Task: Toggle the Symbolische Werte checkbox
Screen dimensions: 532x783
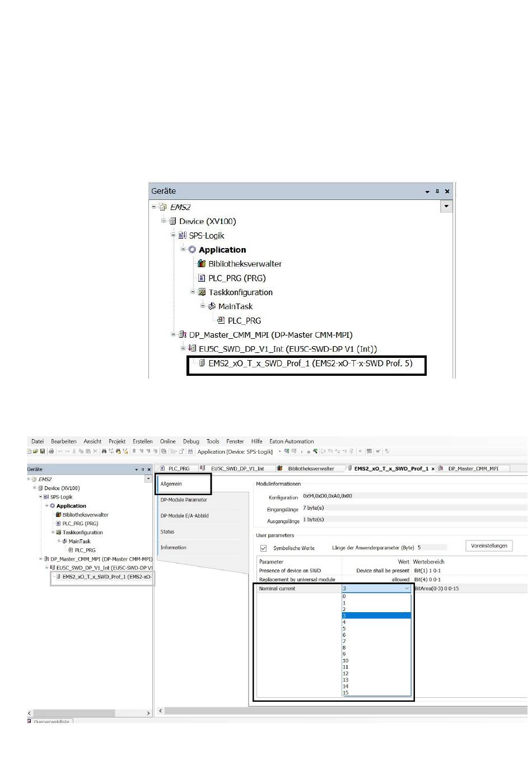Action: click(263, 548)
